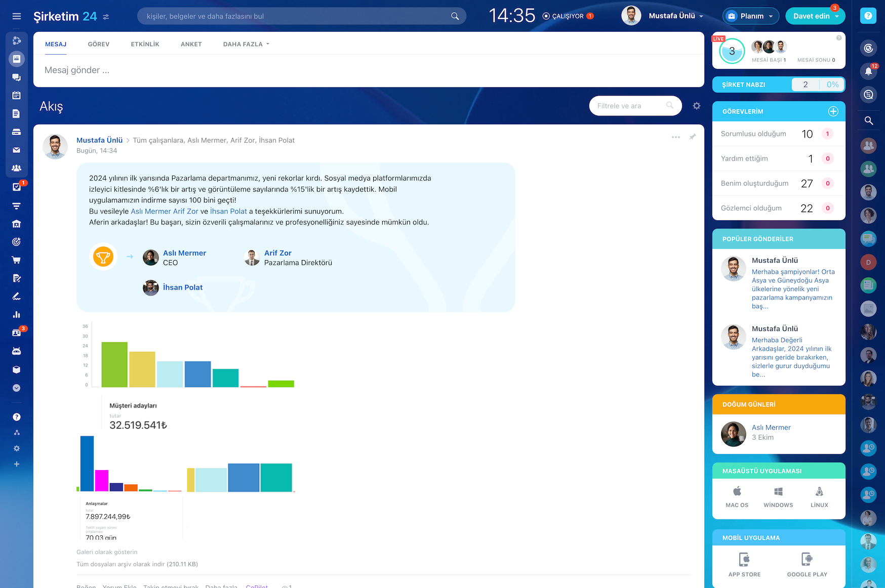Click the shopping cart sidebar icon
The height and width of the screenshot is (588, 885).
(16, 260)
